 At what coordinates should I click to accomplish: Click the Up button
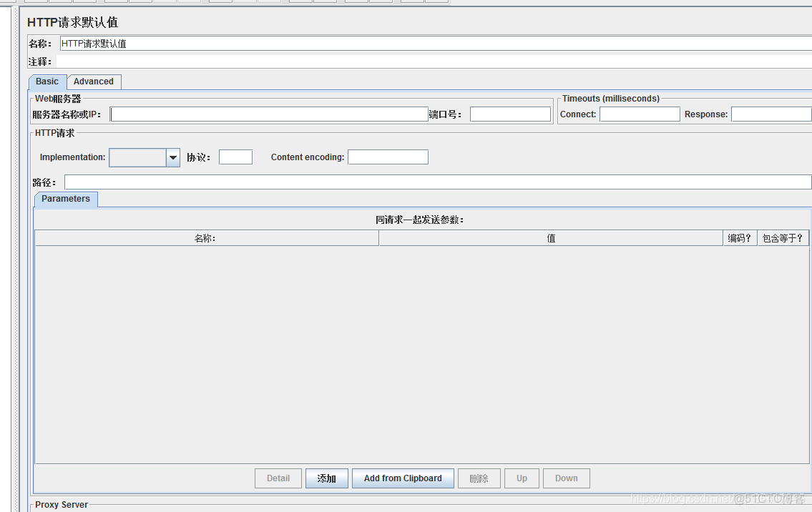coord(522,478)
